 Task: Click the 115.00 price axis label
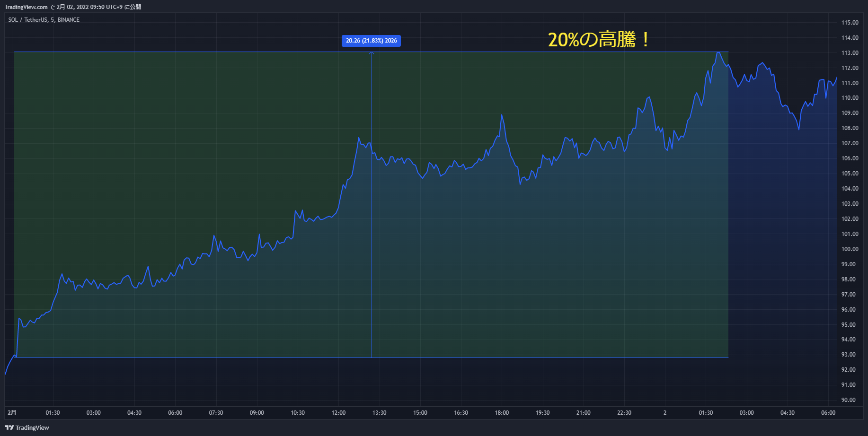point(850,23)
